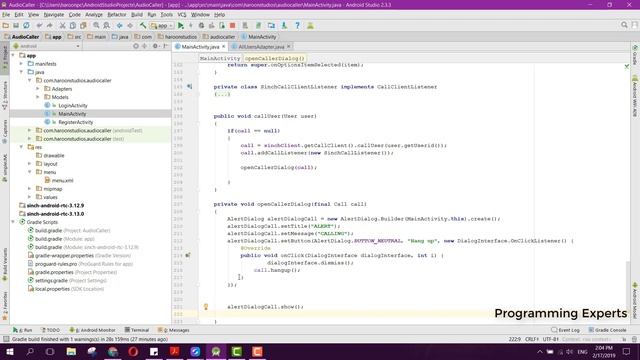Open the Event Log
Image resolution: width=640 pixels, height=360 pixels.
566,330
